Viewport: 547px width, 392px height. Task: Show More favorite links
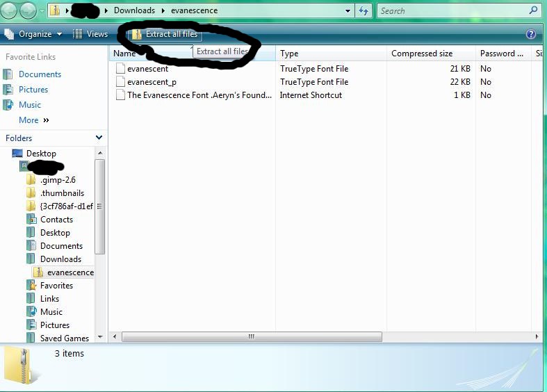tap(33, 120)
